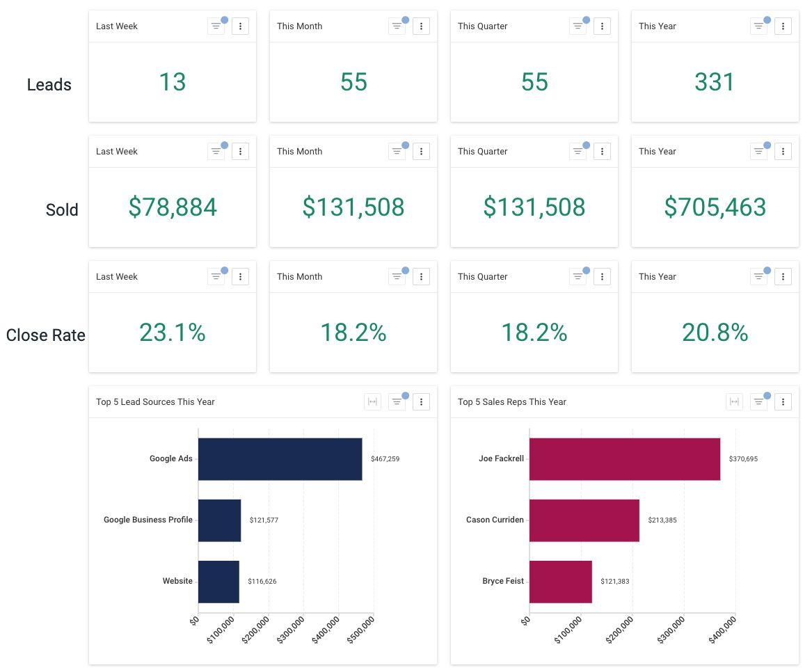Open three-dot menu on Sold This Year card

click(783, 151)
